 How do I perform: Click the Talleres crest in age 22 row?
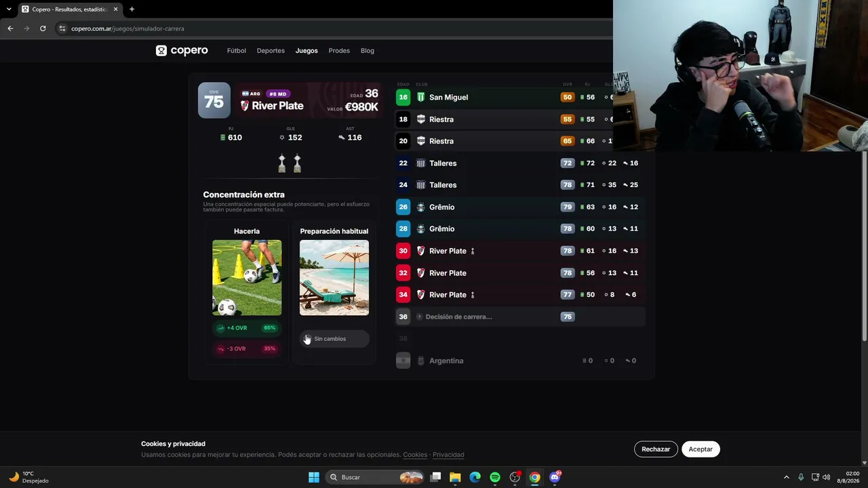[420, 163]
